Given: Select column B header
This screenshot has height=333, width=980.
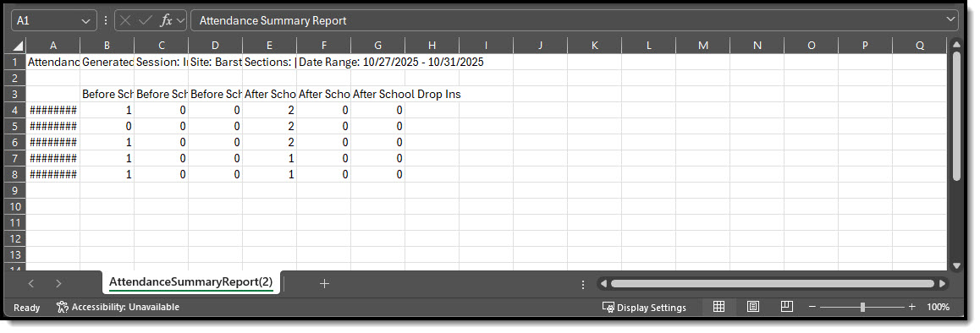Looking at the screenshot, I should pos(107,46).
